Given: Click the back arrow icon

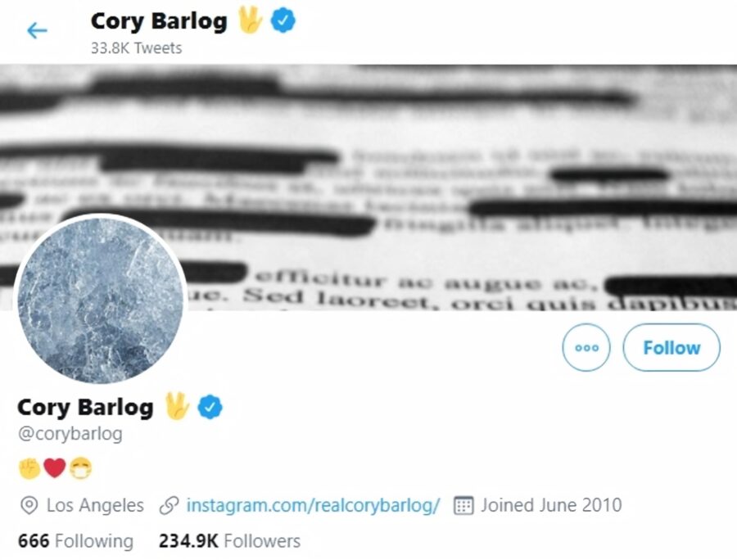Looking at the screenshot, I should click(37, 31).
